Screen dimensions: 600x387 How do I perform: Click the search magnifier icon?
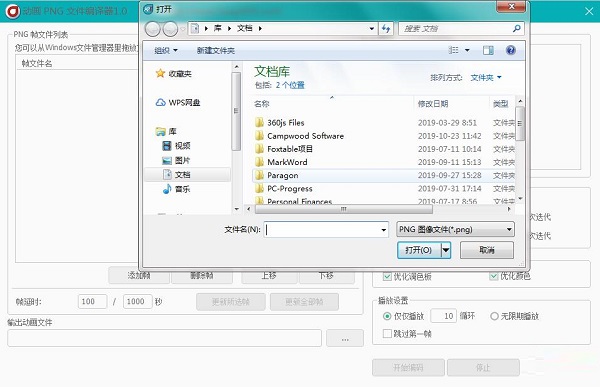pos(516,28)
